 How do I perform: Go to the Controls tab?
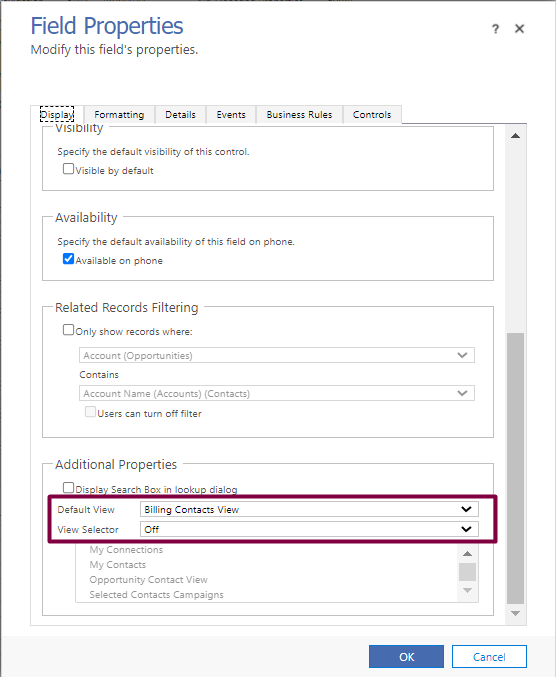(372, 115)
